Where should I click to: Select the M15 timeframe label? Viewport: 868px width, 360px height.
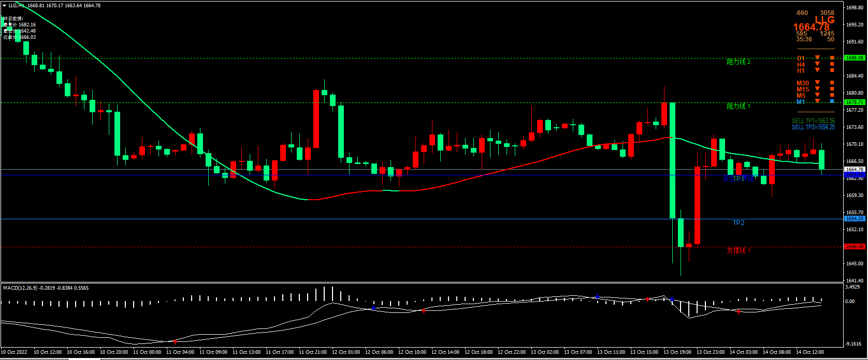(x=803, y=89)
